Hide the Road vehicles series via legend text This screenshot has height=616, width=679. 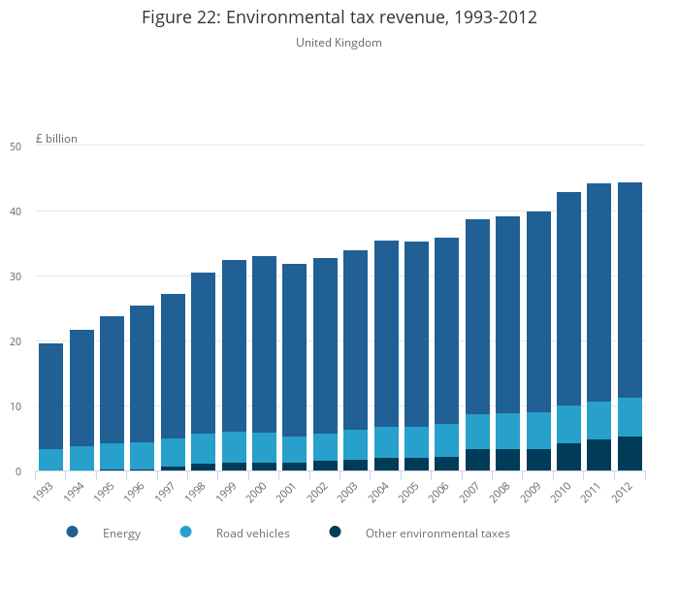point(252,534)
